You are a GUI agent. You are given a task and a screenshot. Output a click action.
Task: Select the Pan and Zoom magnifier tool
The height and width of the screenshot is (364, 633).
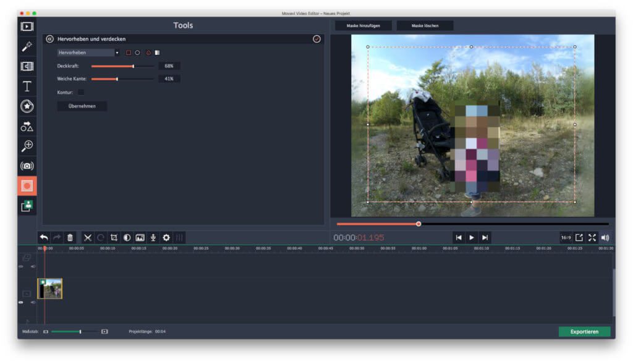click(x=27, y=146)
